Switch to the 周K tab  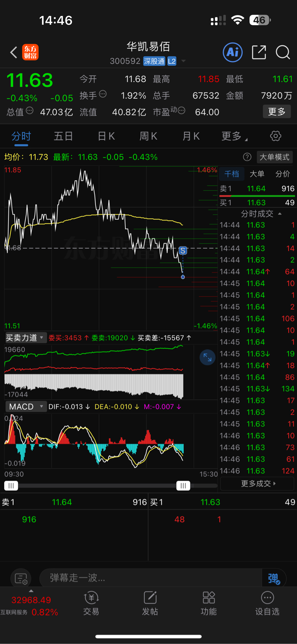[148, 136]
